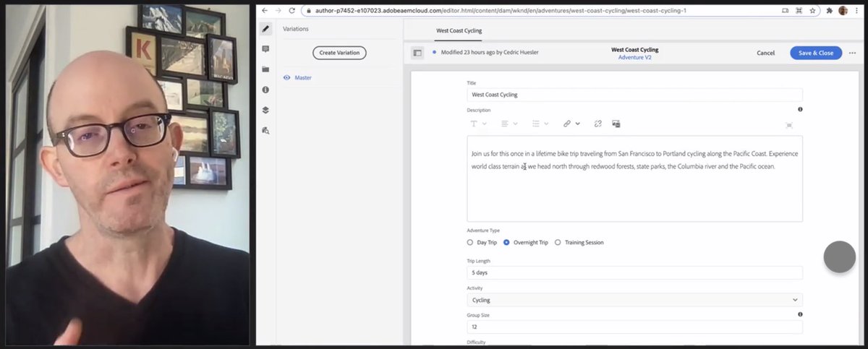Click inside the Description text area

click(634, 178)
